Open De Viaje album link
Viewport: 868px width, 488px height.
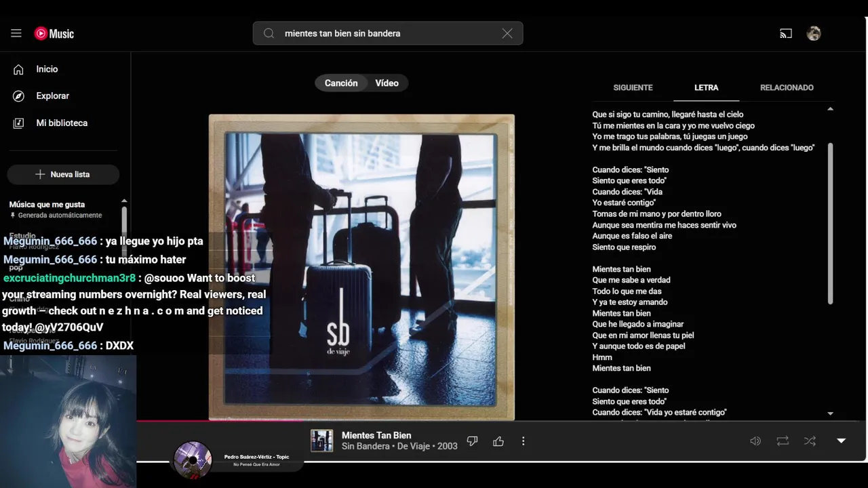click(x=414, y=446)
